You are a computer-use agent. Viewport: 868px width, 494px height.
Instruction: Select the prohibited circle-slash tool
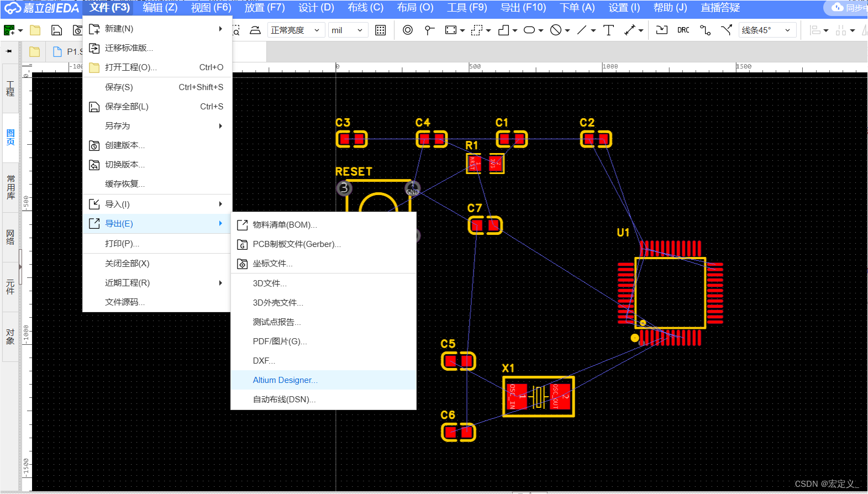pyautogui.click(x=556, y=30)
